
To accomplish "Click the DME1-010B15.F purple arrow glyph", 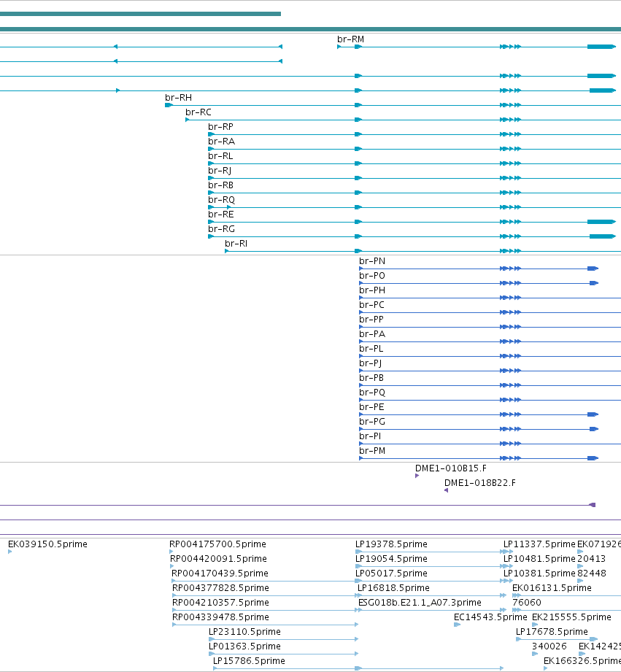I will (x=417, y=476).
